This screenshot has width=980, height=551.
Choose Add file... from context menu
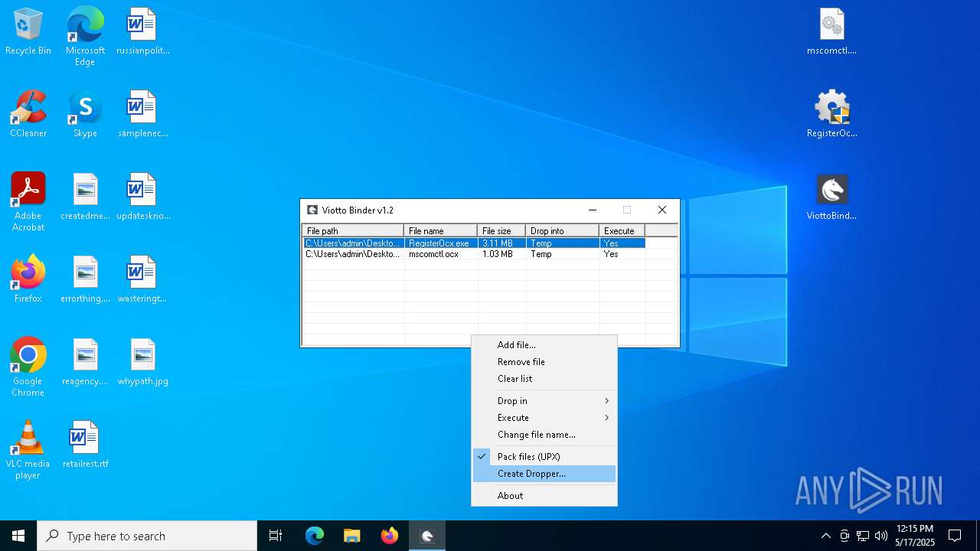tap(544, 345)
